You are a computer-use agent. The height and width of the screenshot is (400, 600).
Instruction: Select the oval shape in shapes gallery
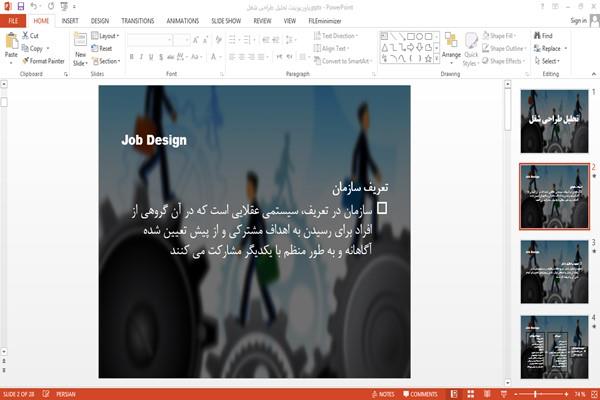click(419, 36)
